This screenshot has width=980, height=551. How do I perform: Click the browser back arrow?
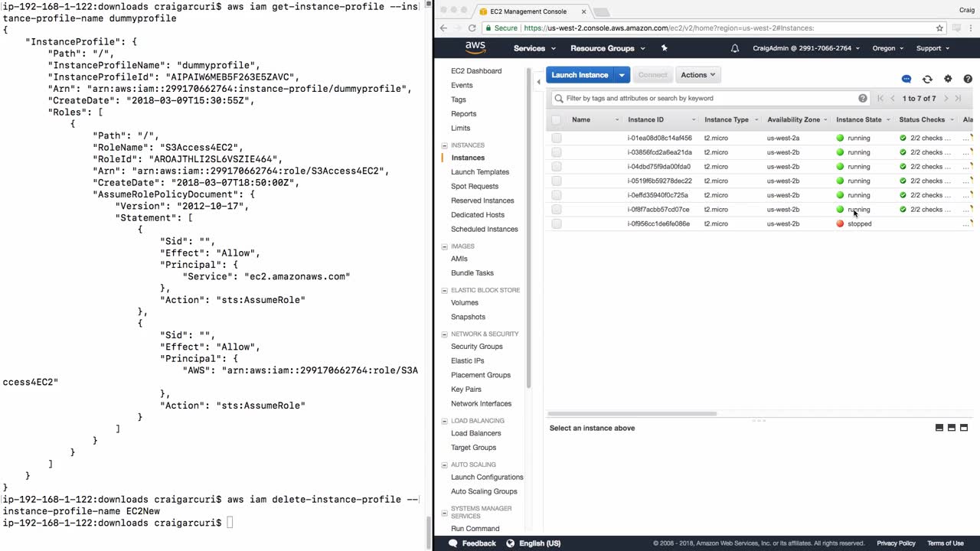(443, 28)
